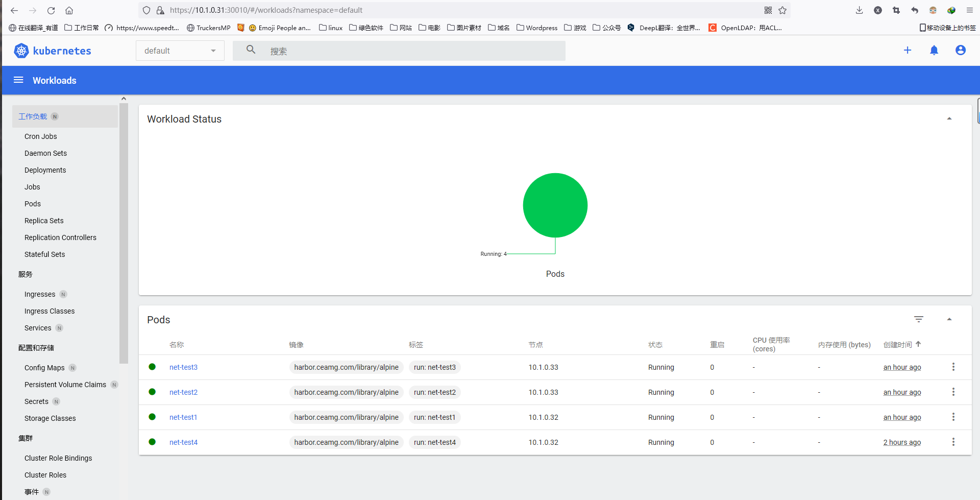This screenshot has width=980, height=500.
Task: Open Ingress Classes in sidebar
Action: point(50,311)
